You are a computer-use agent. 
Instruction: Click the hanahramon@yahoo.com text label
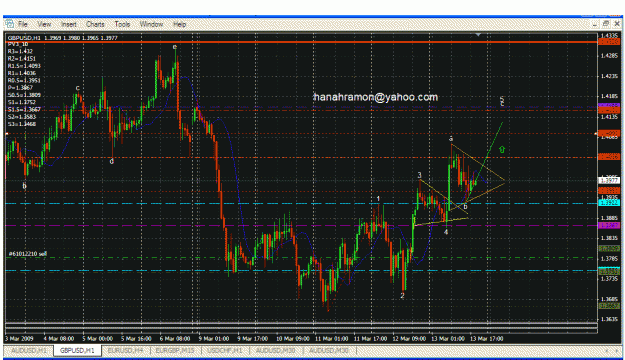click(375, 97)
